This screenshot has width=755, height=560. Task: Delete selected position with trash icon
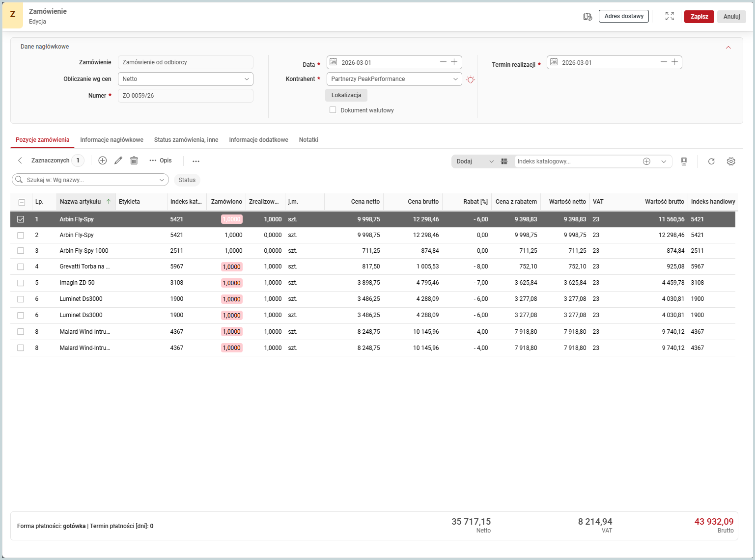134,160
